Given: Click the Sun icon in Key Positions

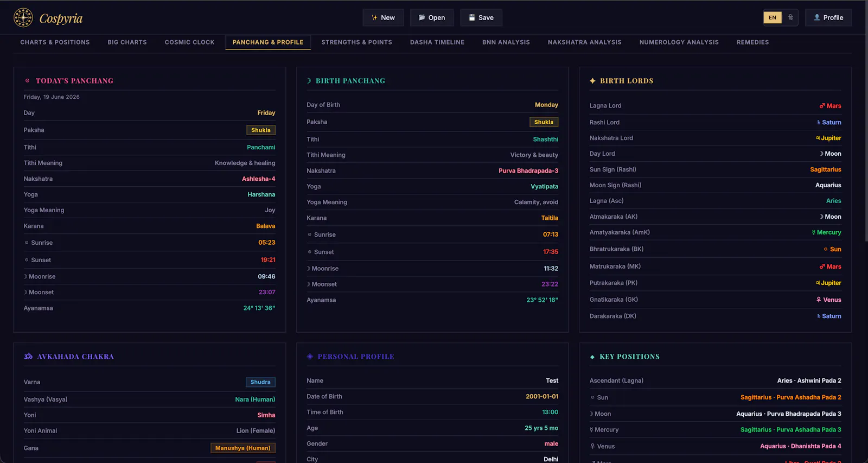Looking at the screenshot, I should [x=593, y=397].
